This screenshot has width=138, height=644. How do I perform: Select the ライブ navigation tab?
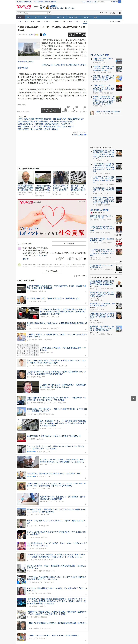point(37,17)
